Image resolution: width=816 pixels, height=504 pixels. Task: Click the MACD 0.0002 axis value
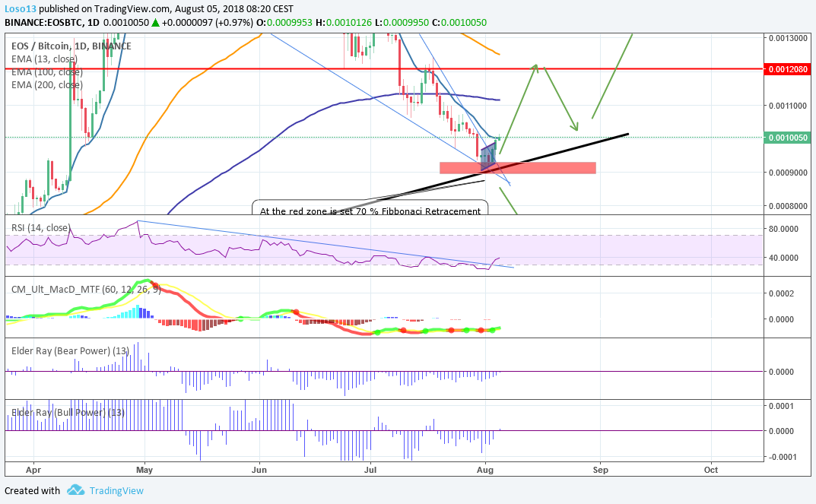(x=781, y=293)
